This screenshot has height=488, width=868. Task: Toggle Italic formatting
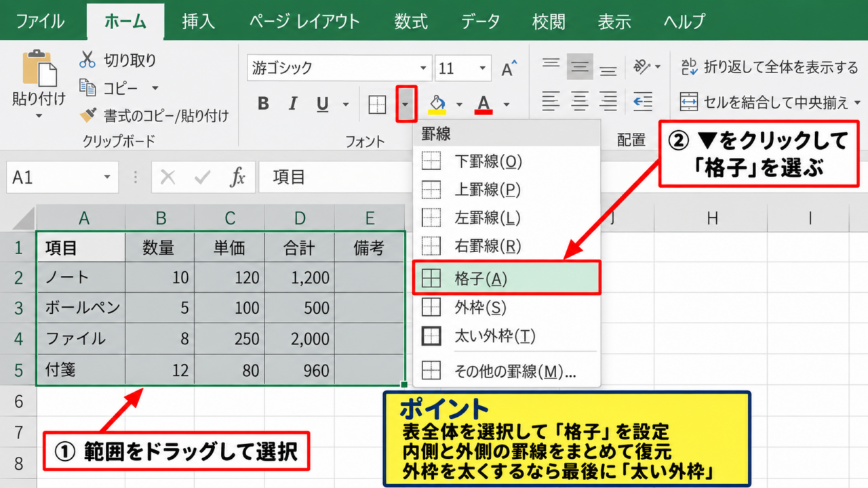pyautogui.click(x=293, y=104)
